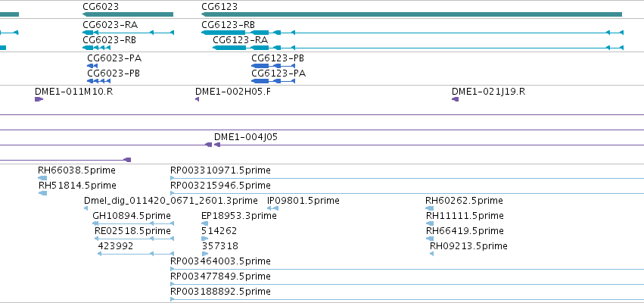Image resolution: width=644 pixels, height=303 pixels.
Task: Click the GH10894.5prime label text
Action: point(132,216)
